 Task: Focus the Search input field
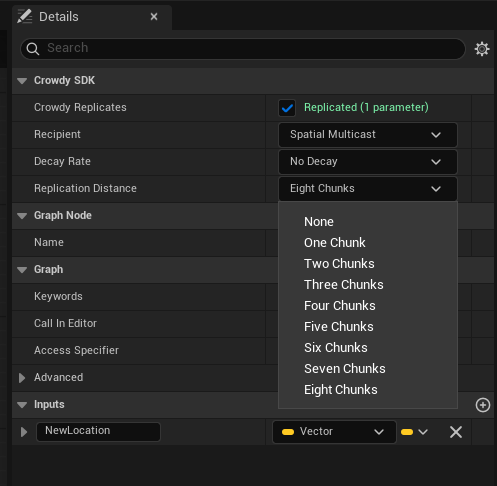[243, 49]
